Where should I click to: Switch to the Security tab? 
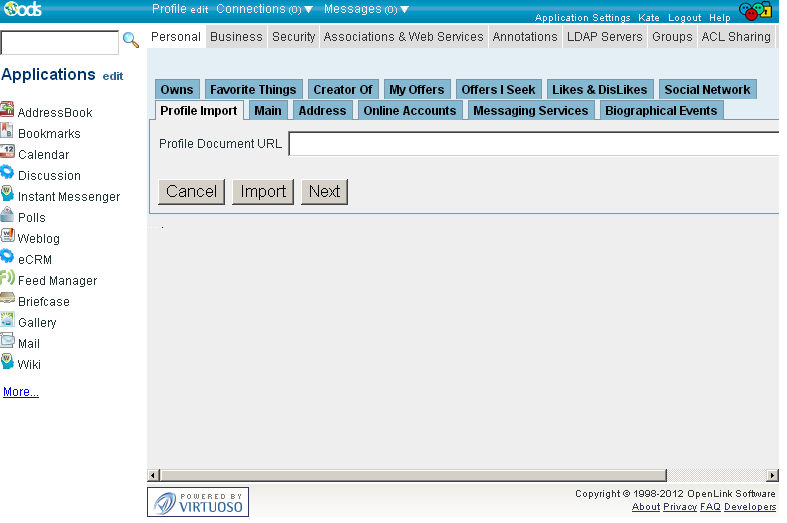coord(294,37)
